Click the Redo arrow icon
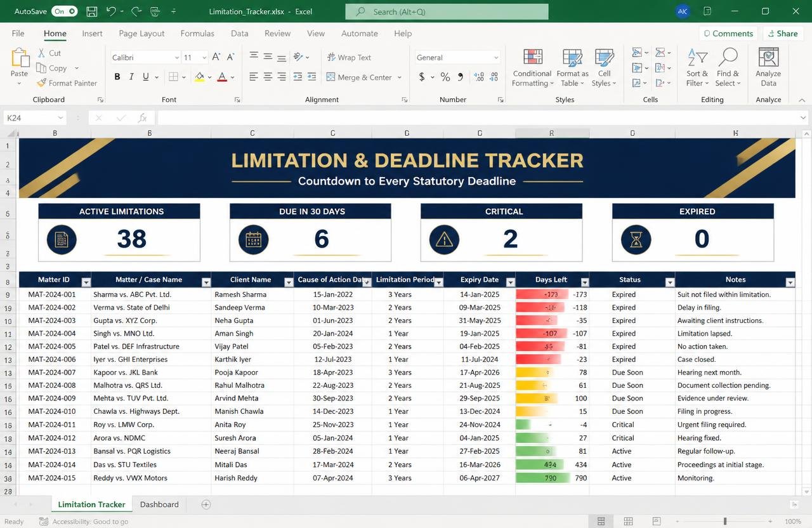This screenshot has width=812, height=528. click(136, 11)
